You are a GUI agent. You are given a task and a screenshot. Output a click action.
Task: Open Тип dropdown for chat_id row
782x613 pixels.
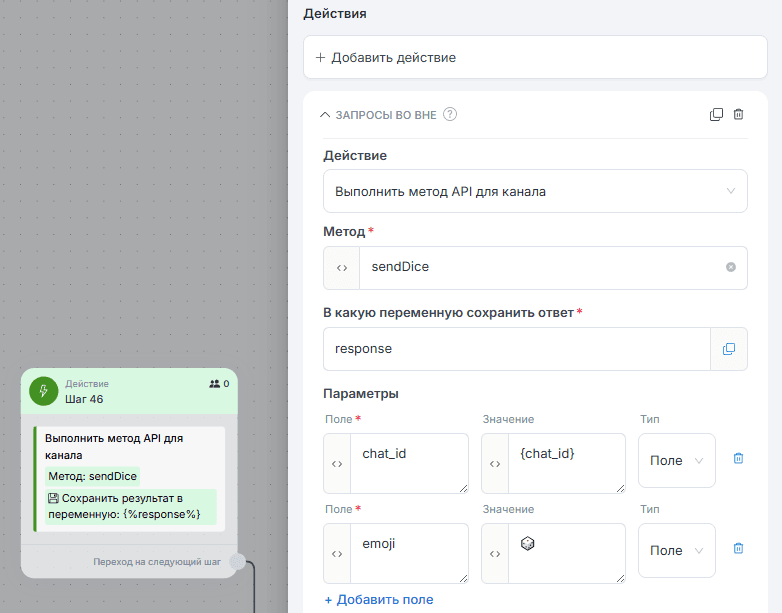coord(677,460)
